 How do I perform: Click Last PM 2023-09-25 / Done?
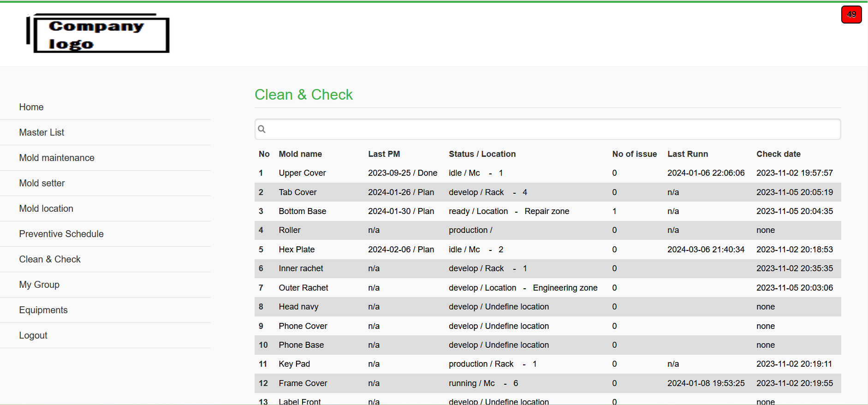pyautogui.click(x=403, y=173)
